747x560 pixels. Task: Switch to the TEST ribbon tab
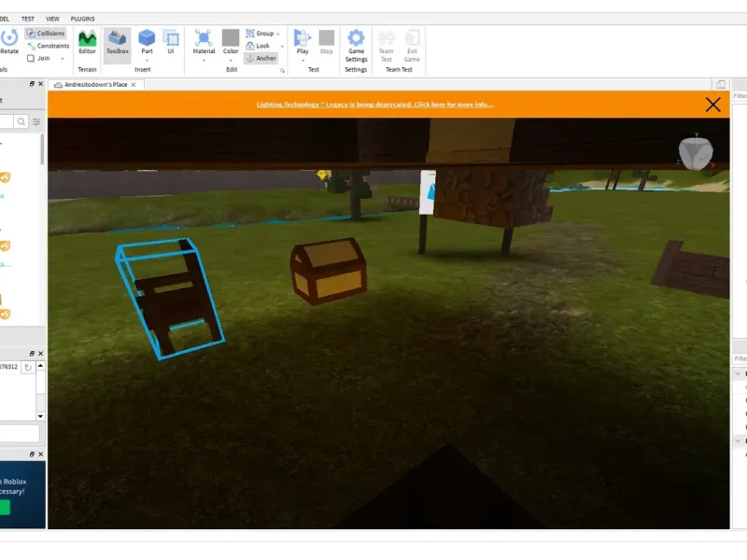tap(28, 19)
